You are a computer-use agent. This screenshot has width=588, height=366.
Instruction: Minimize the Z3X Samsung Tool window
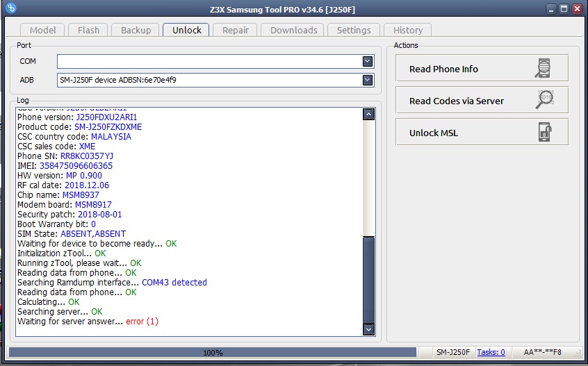point(551,9)
